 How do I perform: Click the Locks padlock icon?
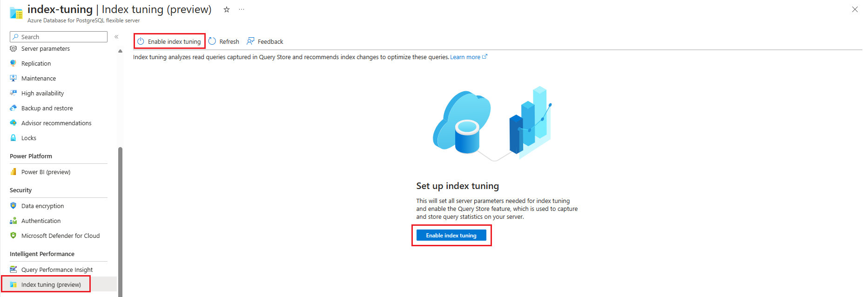pos(13,138)
